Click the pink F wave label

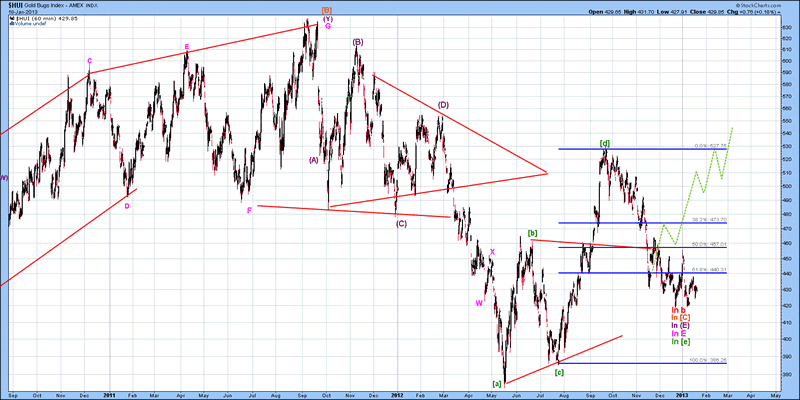(249, 210)
